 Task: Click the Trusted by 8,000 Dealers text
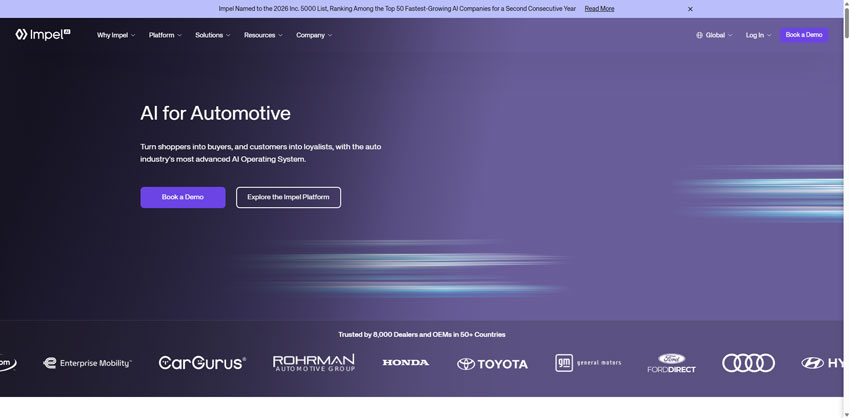[x=422, y=335]
